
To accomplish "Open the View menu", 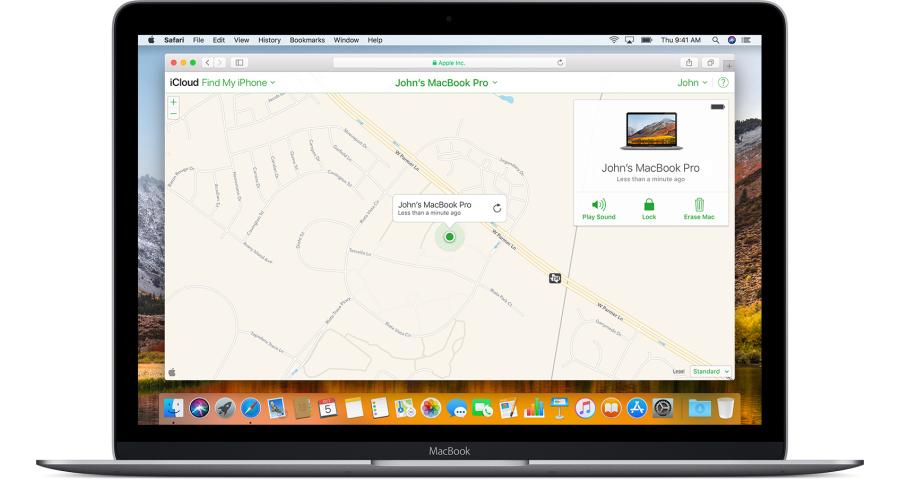I will pyautogui.click(x=241, y=40).
